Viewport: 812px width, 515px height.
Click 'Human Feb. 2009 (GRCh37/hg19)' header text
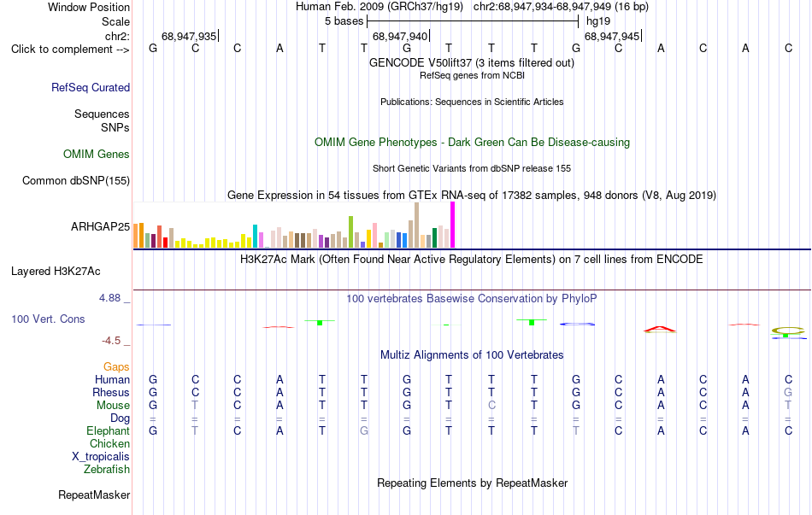point(381,7)
